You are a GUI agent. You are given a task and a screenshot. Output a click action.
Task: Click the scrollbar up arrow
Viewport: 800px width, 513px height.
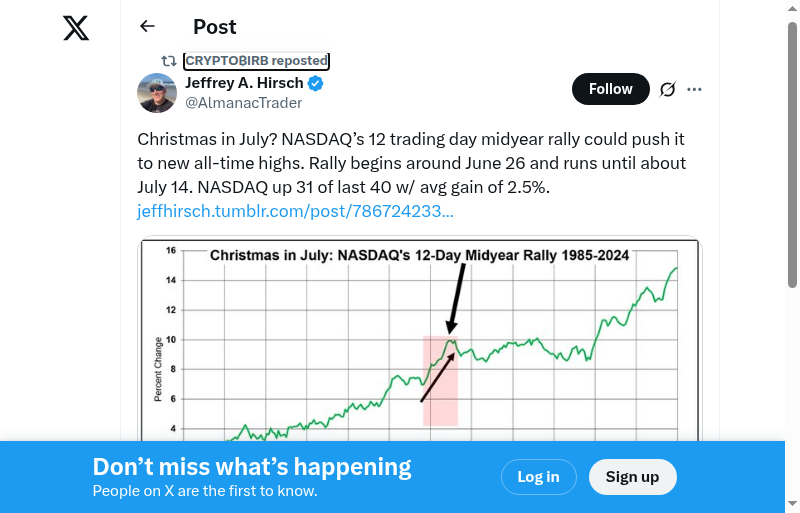coord(792,8)
